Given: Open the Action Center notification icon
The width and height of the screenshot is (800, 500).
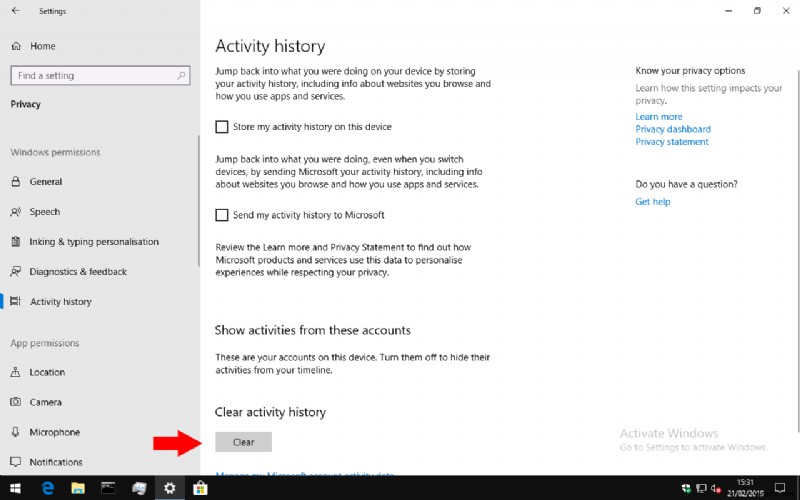Looking at the screenshot, I should pos(780,488).
